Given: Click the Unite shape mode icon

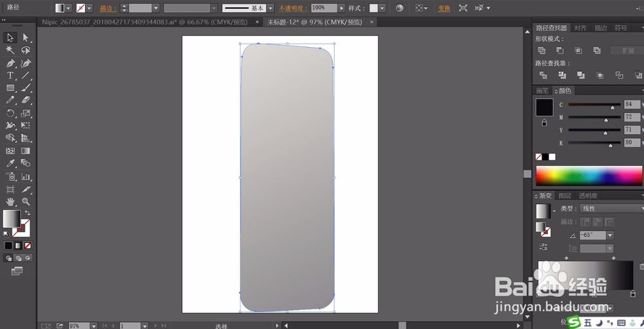Looking at the screenshot, I should click(542, 50).
